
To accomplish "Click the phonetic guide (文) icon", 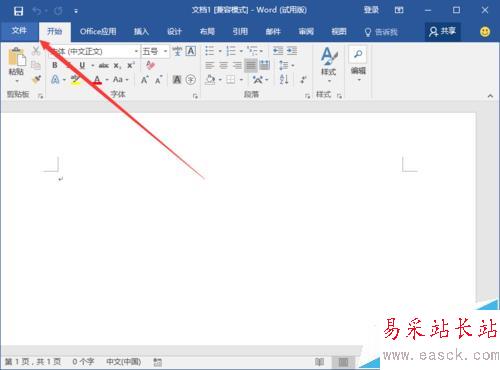I will click(177, 51).
